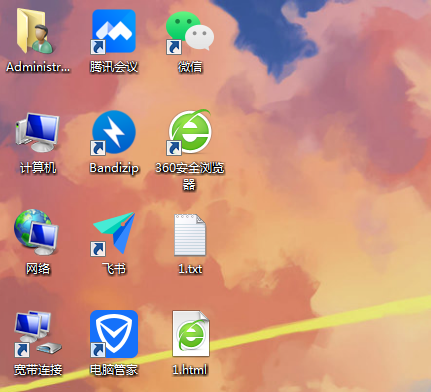Click the 腾讯会议 text label
431x392 pixels.
pos(114,67)
